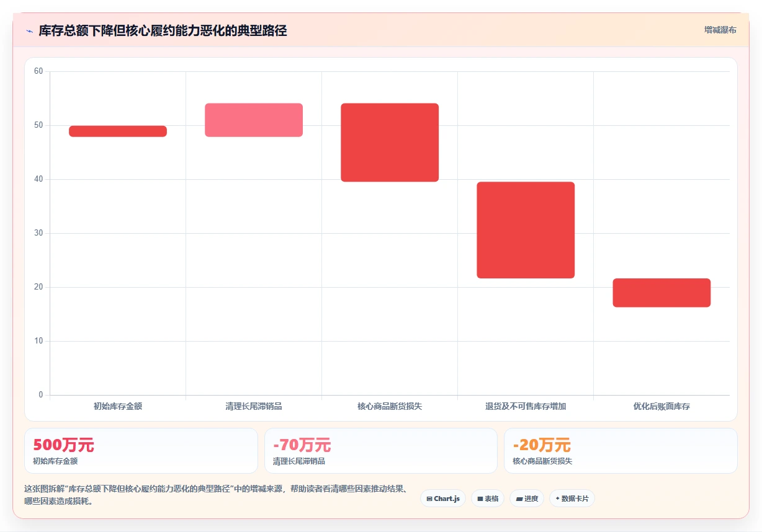Click the 初始库存金额 caption under 500万元
This screenshot has width=762, height=532.
(55, 461)
